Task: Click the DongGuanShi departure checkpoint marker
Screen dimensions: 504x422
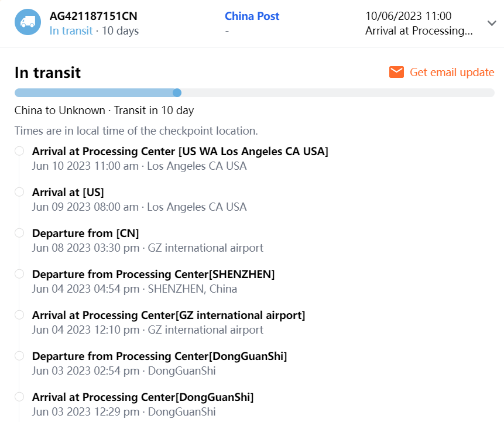Action: click(19, 356)
